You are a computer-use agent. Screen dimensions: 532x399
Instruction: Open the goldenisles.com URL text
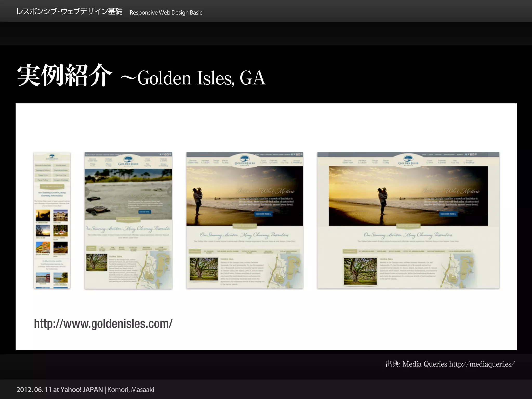(x=103, y=324)
